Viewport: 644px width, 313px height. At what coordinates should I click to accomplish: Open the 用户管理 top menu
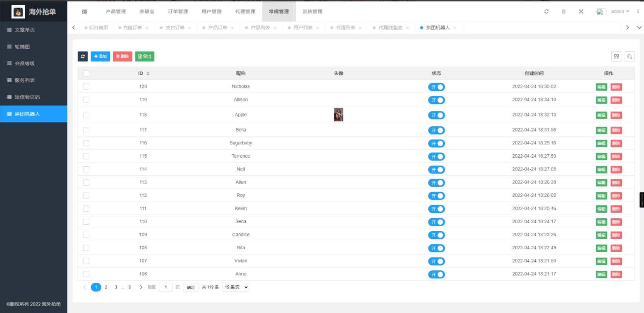(211, 12)
